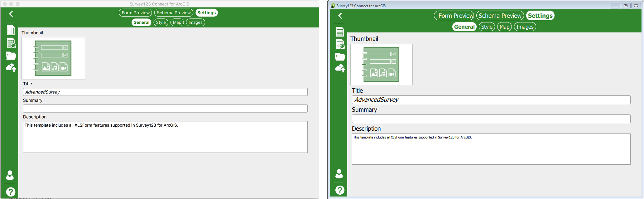The width and height of the screenshot is (644, 199).
Task: Open XLSForm spreadsheet icon in Mac window
Action: tap(11, 30)
